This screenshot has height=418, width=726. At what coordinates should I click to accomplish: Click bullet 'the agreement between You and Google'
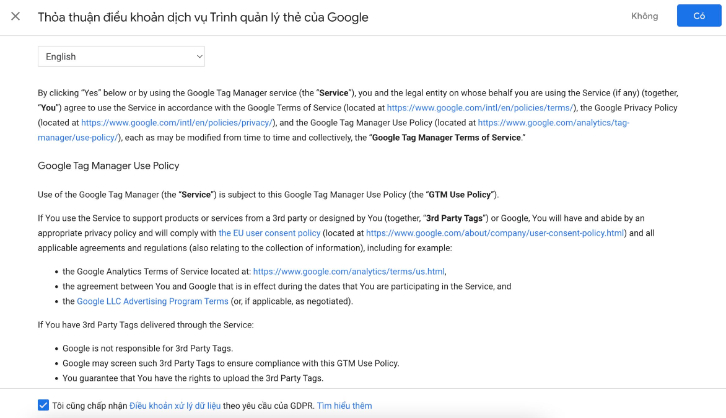click(x=287, y=286)
